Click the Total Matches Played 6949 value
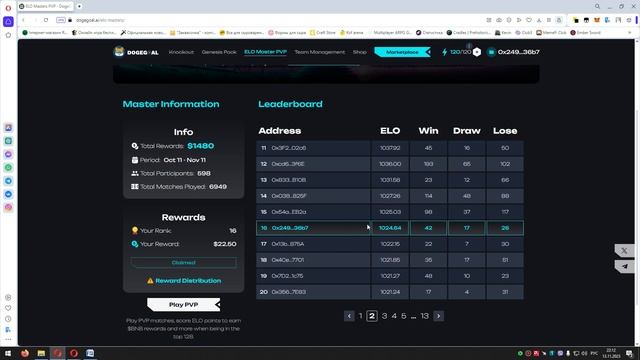Image resolution: width=640 pixels, height=360 pixels. coord(218,187)
